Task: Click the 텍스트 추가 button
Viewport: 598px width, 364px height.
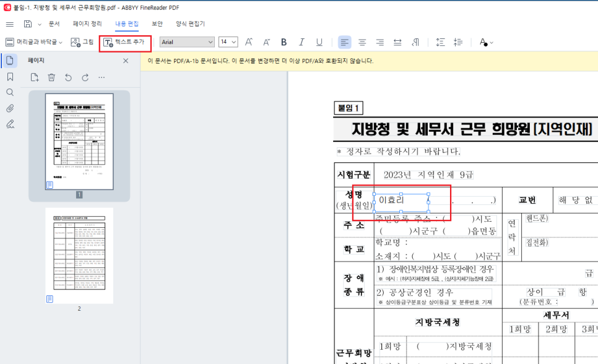Action: pyautogui.click(x=124, y=42)
